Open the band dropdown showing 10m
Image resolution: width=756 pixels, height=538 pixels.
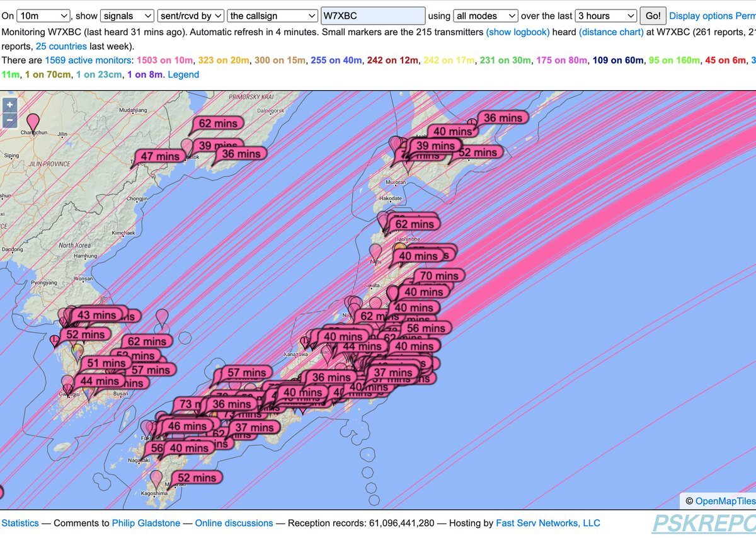[43, 16]
